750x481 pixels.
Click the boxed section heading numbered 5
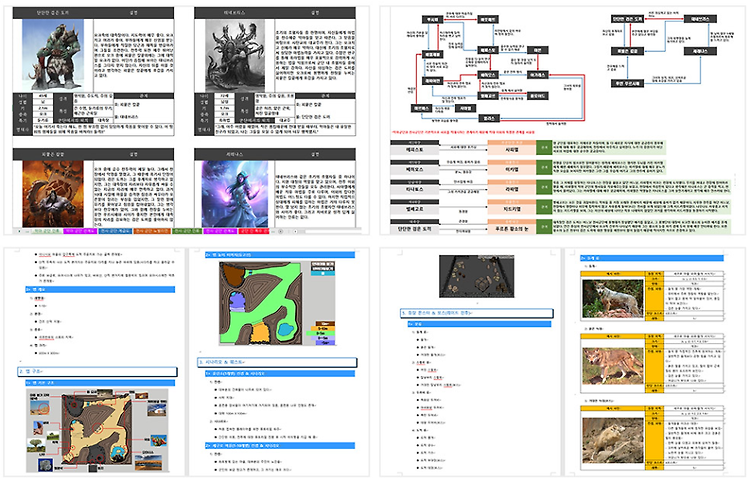point(477,313)
